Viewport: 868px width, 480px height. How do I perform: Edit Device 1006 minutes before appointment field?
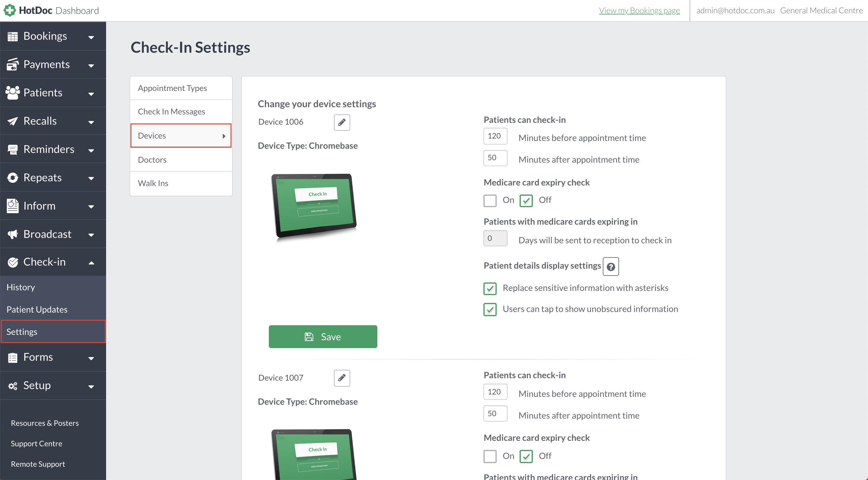pos(495,136)
